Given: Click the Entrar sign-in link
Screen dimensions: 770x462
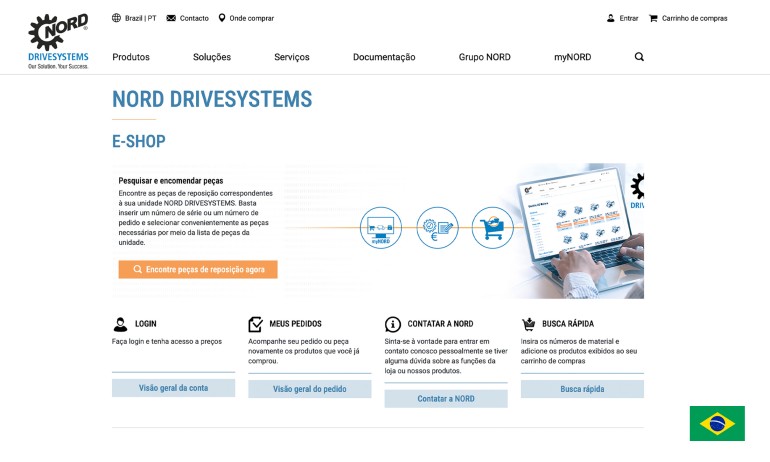Looking at the screenshot, I should tap(629, 18).
